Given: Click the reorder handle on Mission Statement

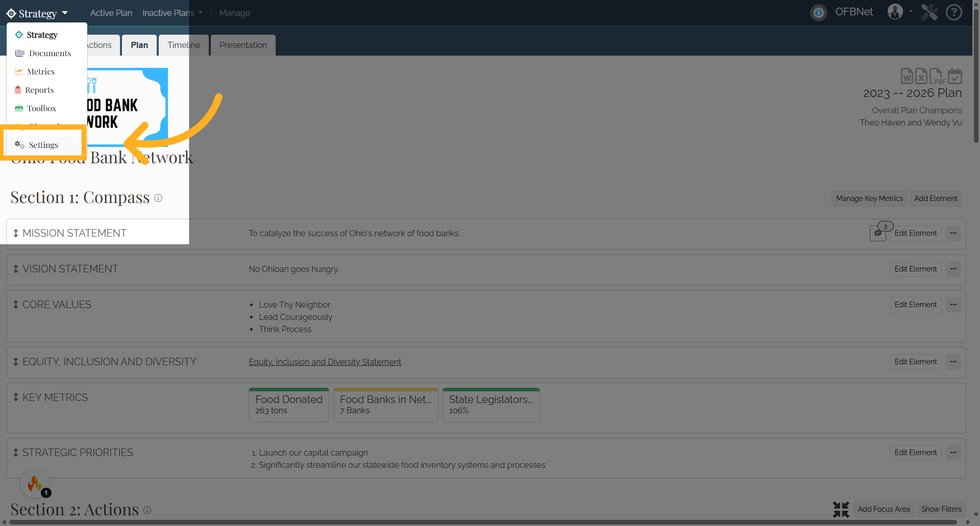Looking at the screenshot, I should (16, 233).
